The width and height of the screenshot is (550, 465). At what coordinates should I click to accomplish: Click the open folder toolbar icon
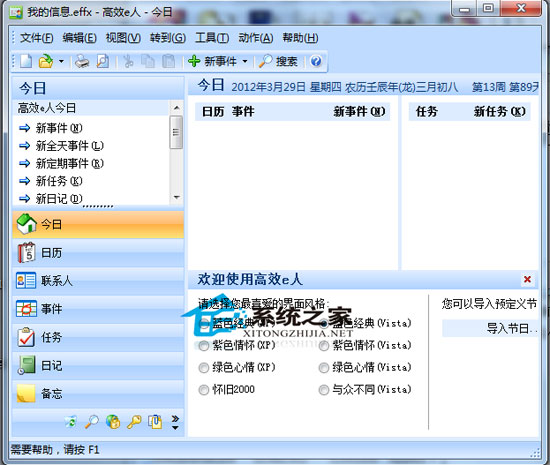pyautogui.click(x=46, y=61)
